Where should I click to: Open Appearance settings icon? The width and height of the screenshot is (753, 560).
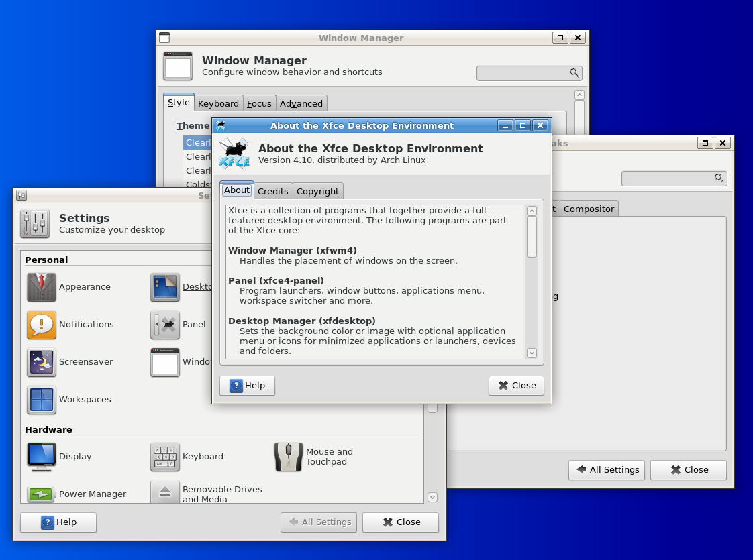click(42, 287)
